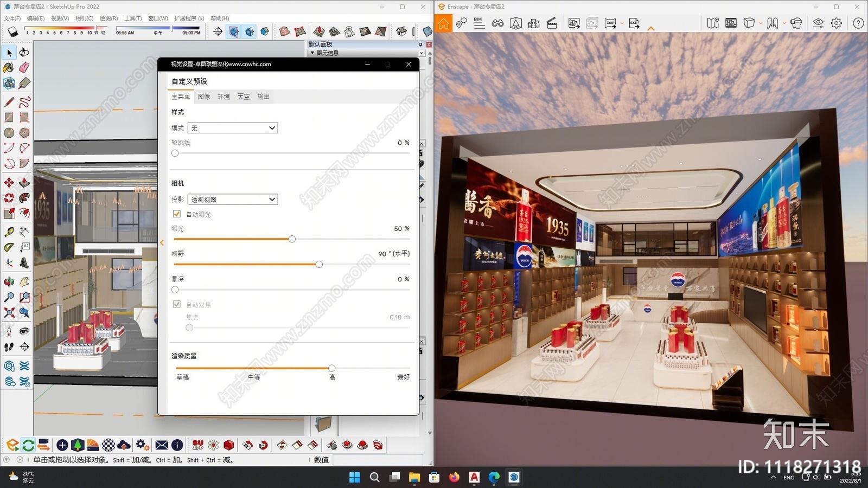Click the Enscape Home button
This screenshot has width=868, height=488.
[444, 23]
